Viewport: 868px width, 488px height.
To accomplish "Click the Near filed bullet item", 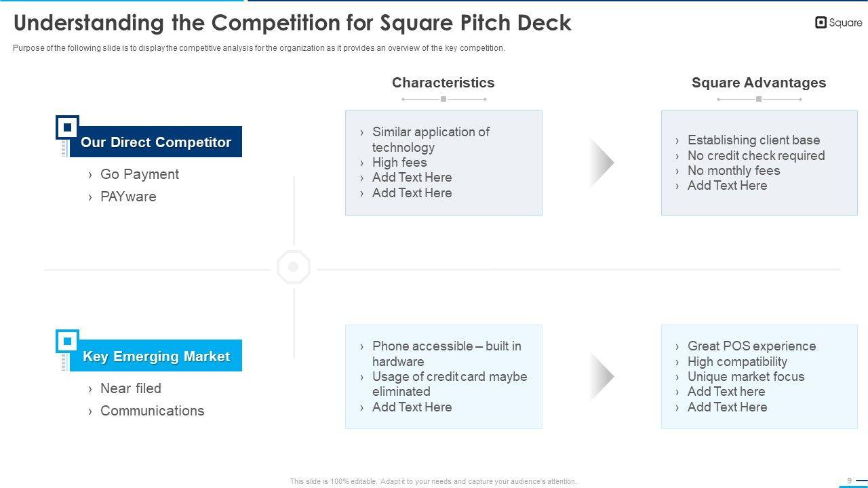I will pyautogui.click(x=131, y=388).
